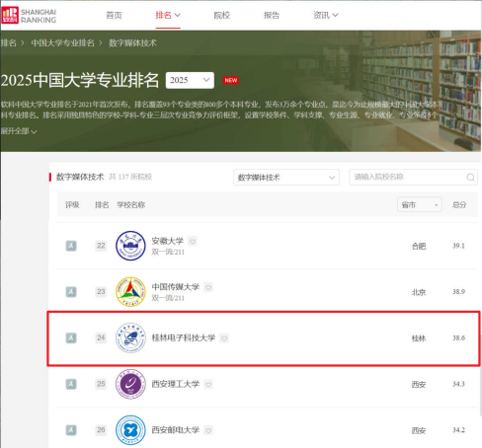Image resolution: width=482 pixels, height=448 pixels.
Task: Expand the 资讯 navigation dropdown
Action: (325, 15)
